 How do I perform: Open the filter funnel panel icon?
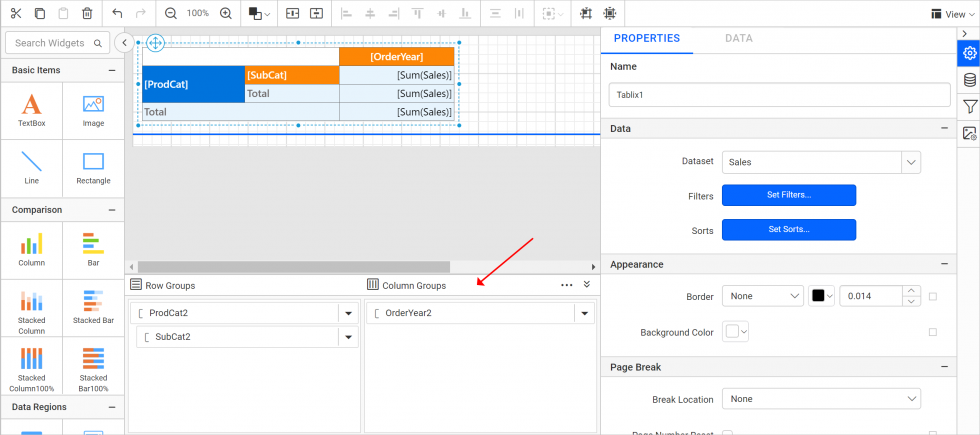coord(969,106)
